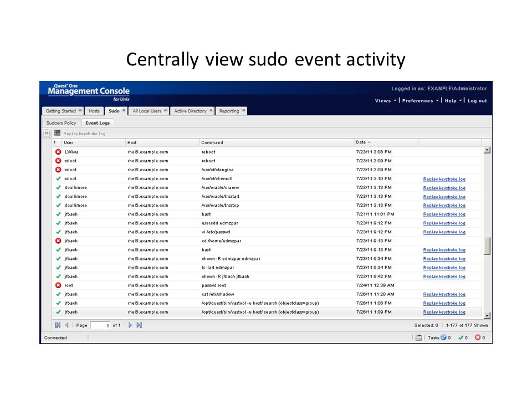This screenshot has width=532, height=399.
Task: Sort by the Host column header
Action: [162, 142]
